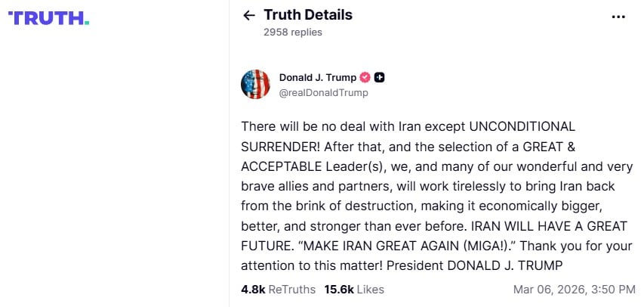
Task: Click the red verified checkmark badge
Action: [365, 78]
